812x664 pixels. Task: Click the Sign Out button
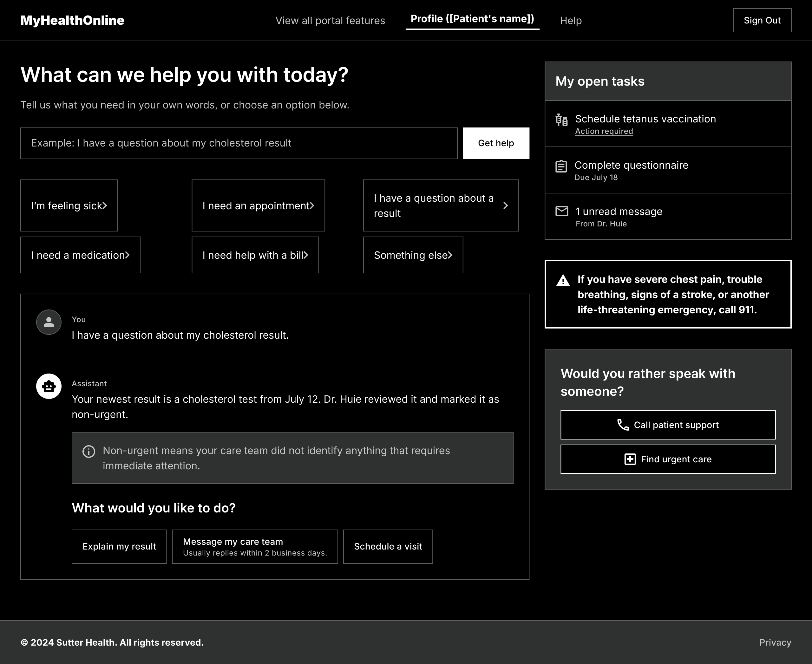tap(762, 20)
